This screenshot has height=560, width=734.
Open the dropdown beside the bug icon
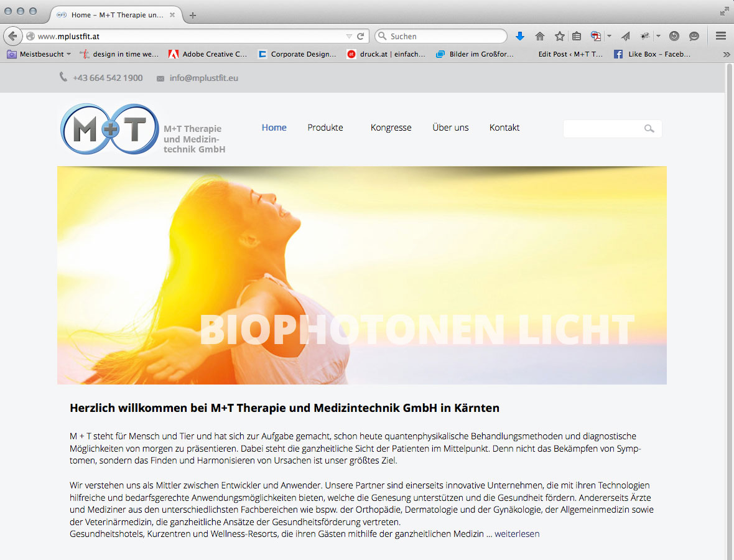click(x=658, y=36)
